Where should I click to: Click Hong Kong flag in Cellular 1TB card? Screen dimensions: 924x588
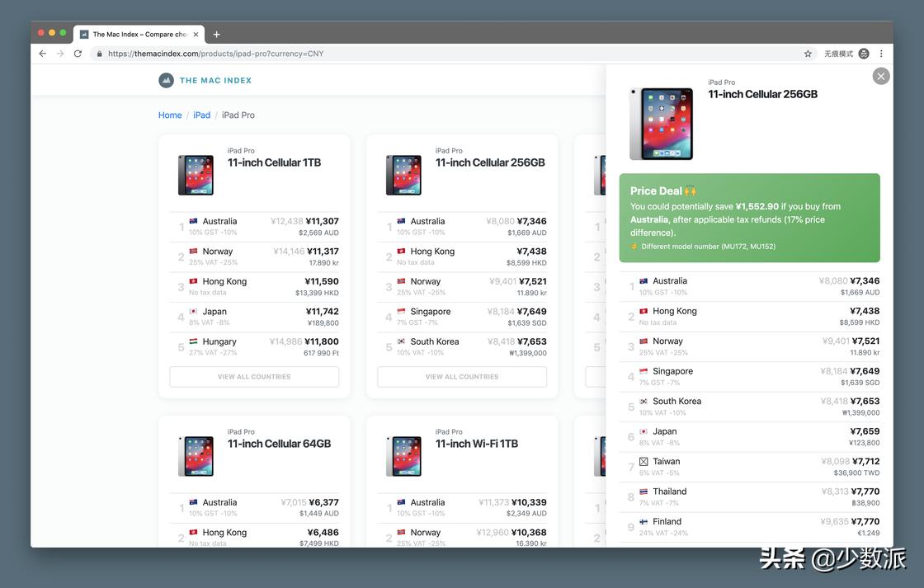(x=193, y=281)
